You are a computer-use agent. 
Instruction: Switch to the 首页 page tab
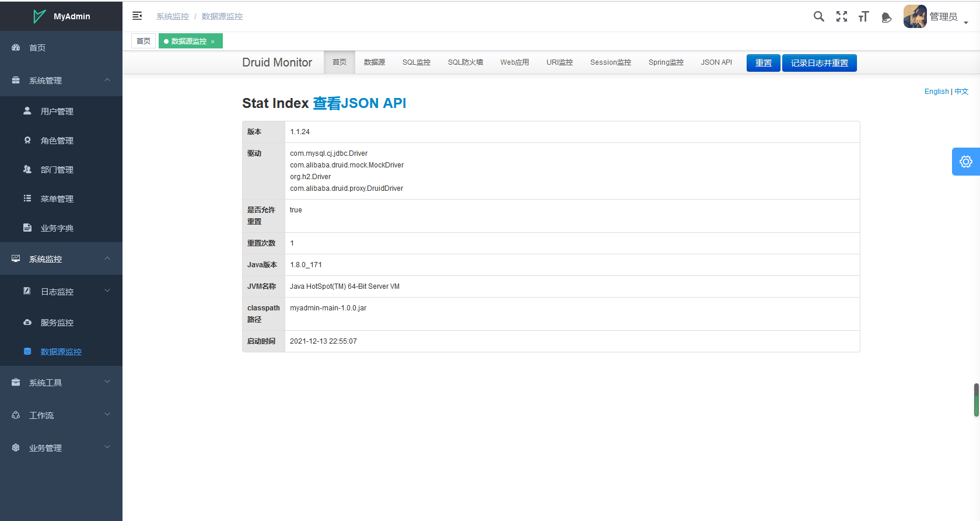[x=143, y=41]
